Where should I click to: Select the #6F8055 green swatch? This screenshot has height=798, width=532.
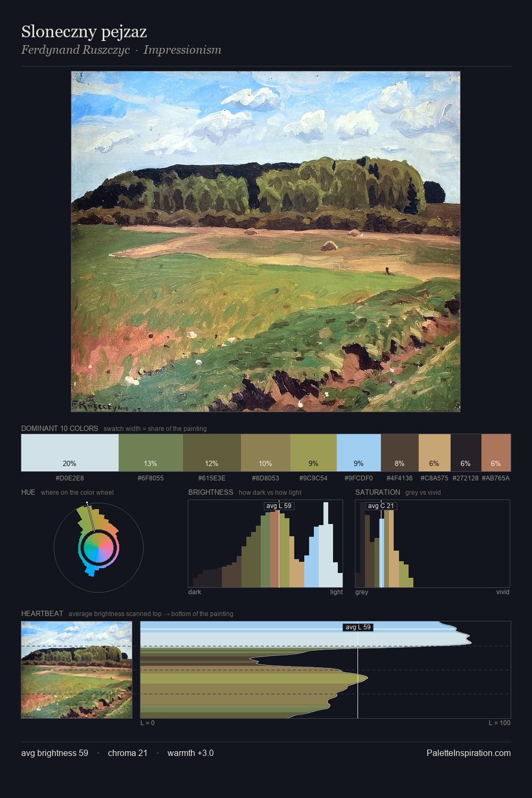(151, 453)
